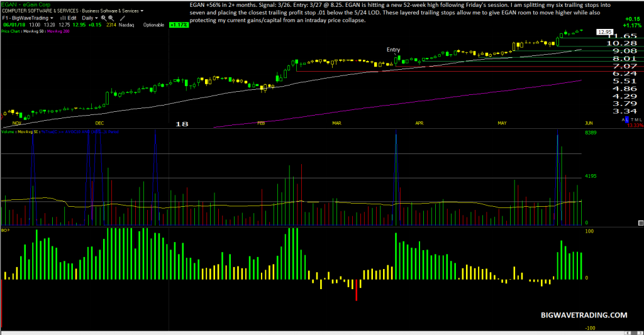This screenshot has height=335, width=644.
Task: Open the F1 - BigWaveTrading template dropdown
Action: (28, 18)
